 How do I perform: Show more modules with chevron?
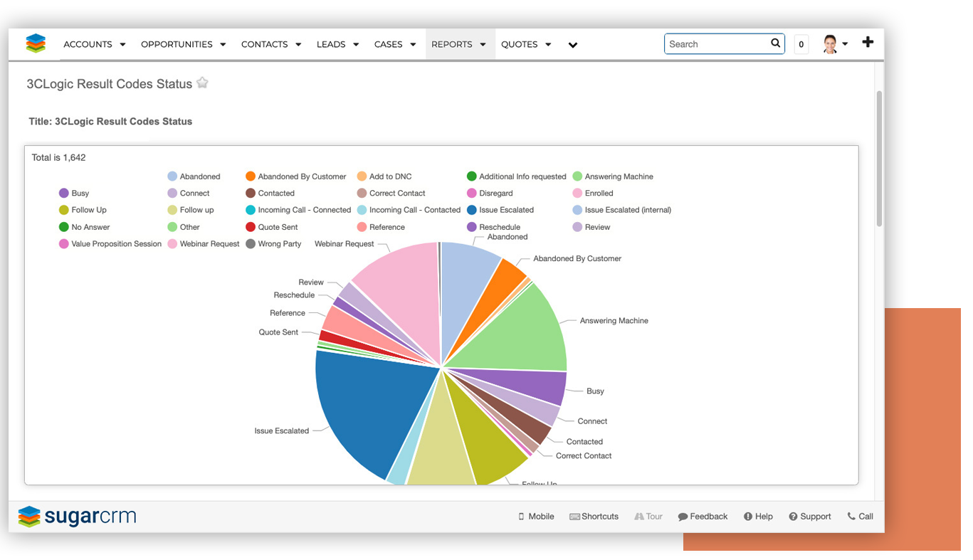tap(572, 46)
